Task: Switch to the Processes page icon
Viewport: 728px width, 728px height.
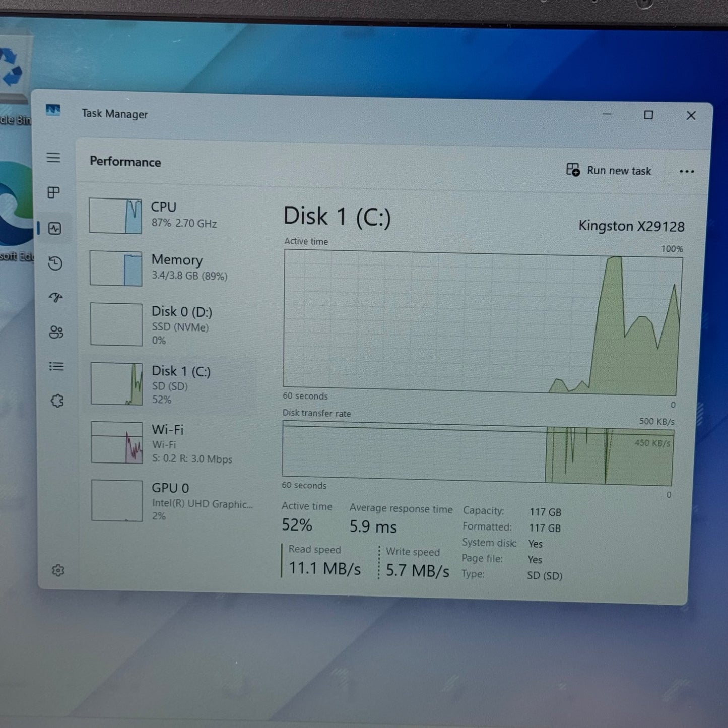Action: click(x=53, y=192)
